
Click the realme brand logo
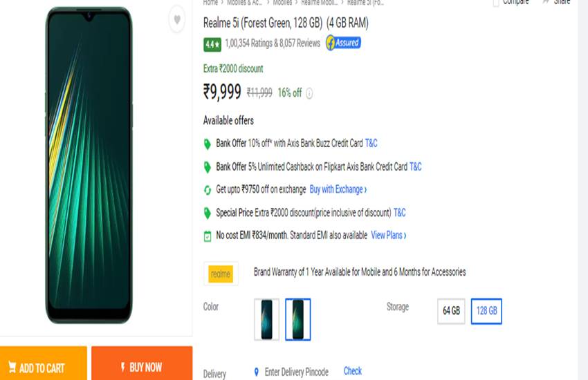(221, 274)
